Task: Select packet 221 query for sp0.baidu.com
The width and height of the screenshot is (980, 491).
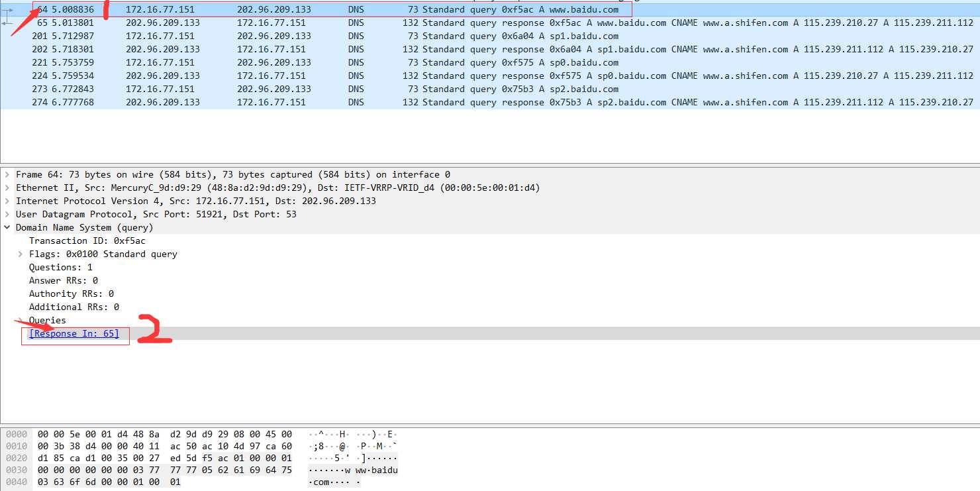Action: (490, 62)
